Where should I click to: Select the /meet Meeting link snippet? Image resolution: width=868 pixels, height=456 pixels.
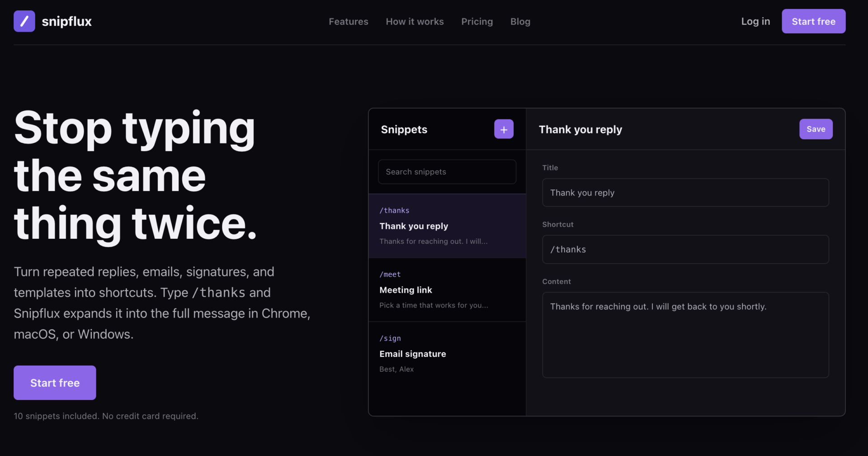[447, 290]
